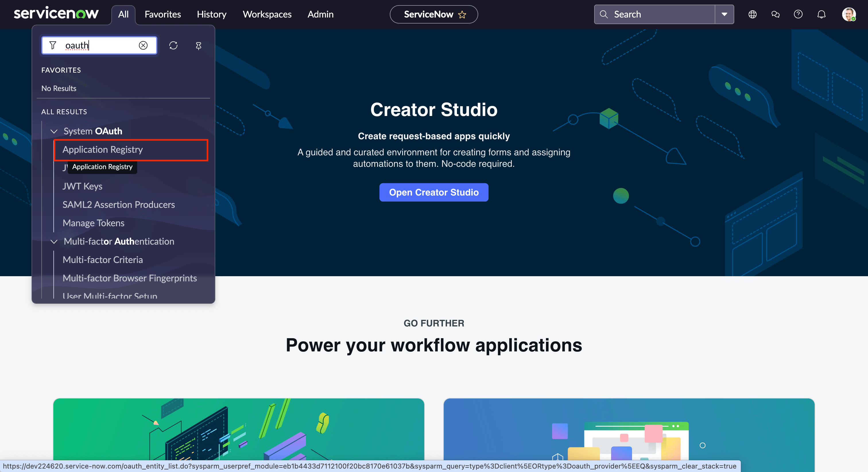
Task: Collapse the Multi-factor Authentication section
Action: (54, 241)
